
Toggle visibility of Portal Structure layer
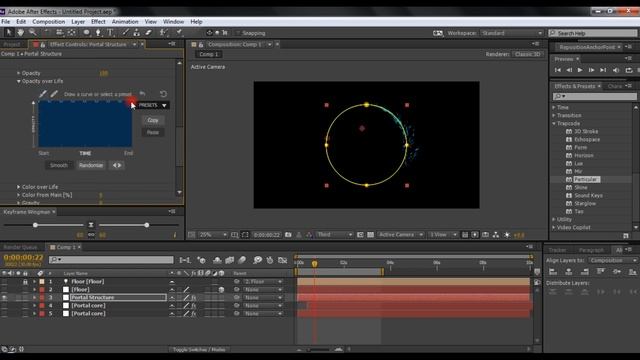[x=4, y=298]
